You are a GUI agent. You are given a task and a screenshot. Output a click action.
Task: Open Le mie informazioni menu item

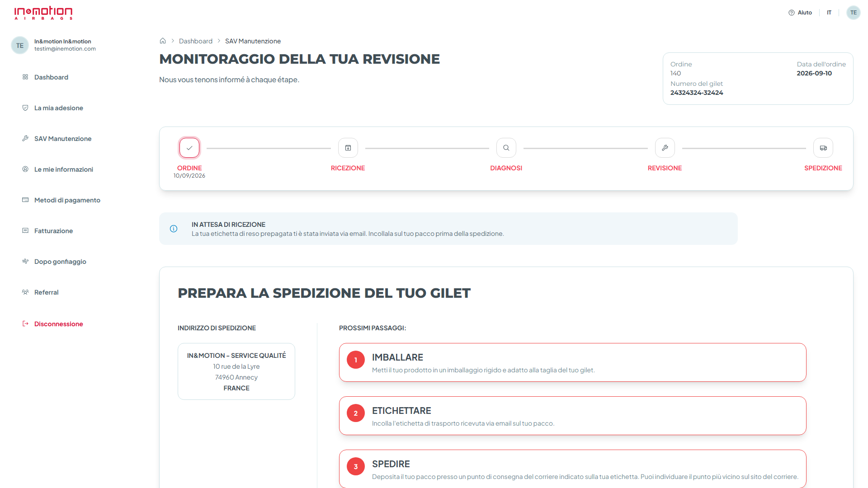click(64, 169)
